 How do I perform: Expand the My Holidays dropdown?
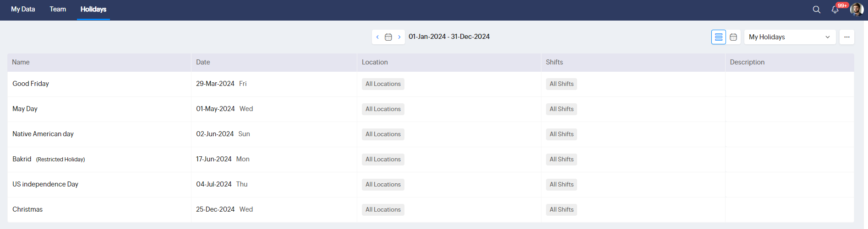pyautogui.click(x=790, y=37)
